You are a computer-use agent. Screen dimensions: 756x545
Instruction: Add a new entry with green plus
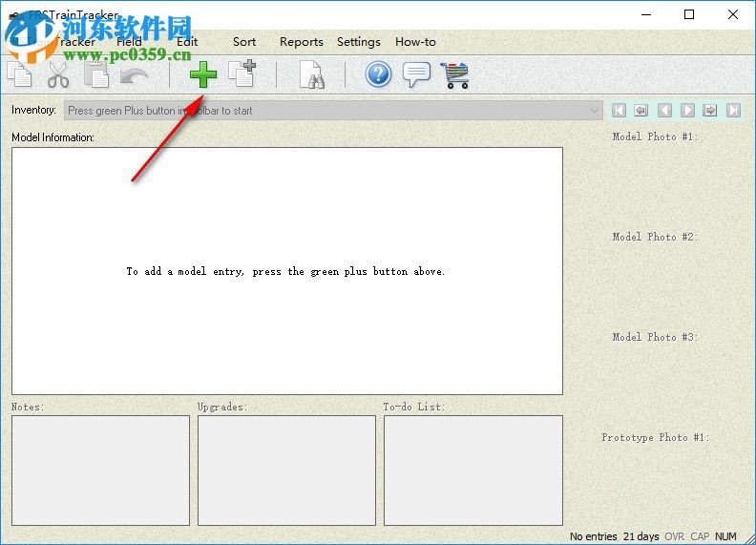tap(203, 74)
